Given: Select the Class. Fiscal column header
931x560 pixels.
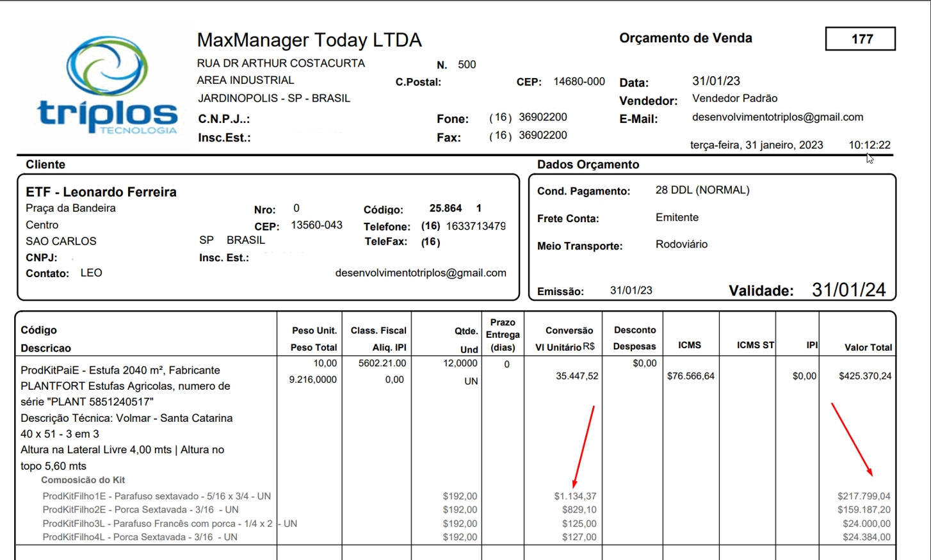Looking at the screenshot, I should pos(378,331).
